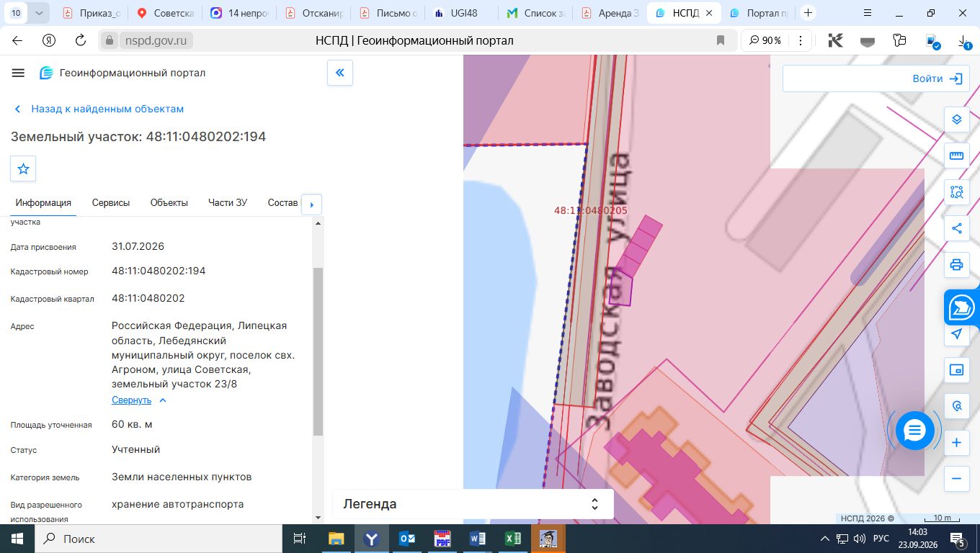The width and height of the screenshot is (980, 553).
Task: Open the Объекты tab
Action: [169, 203]
